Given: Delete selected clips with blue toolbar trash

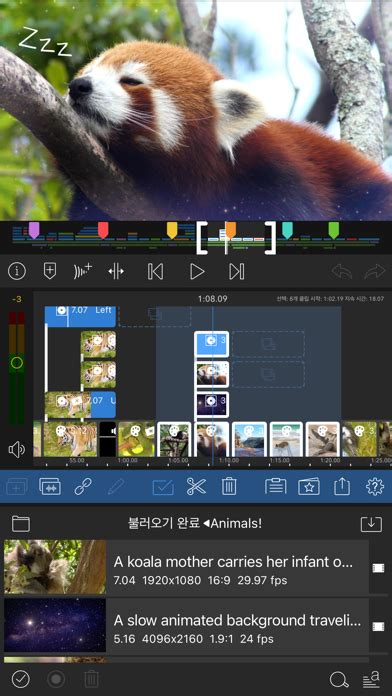Looking at the screenshot, I should pos(229,487).
